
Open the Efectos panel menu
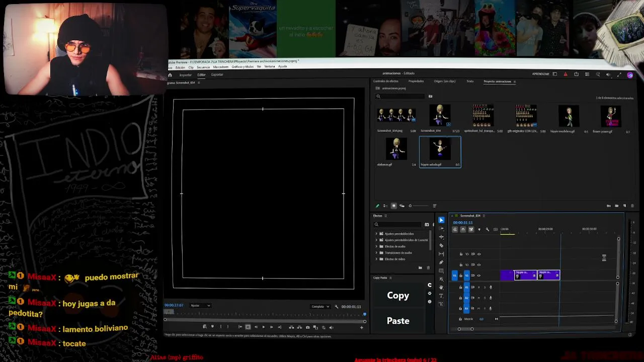click(x=386, y=216)
